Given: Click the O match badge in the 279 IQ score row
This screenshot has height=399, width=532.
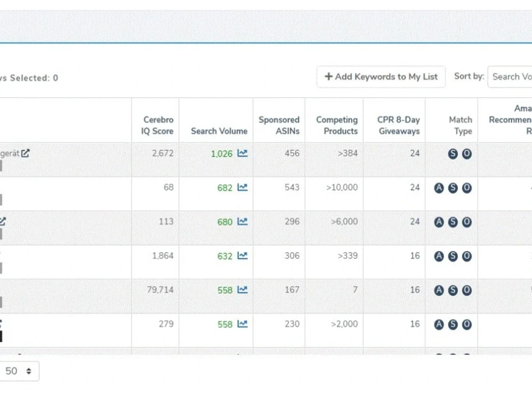Looking at the screenshot, I should pyautogui.click(x=467, y=325).
